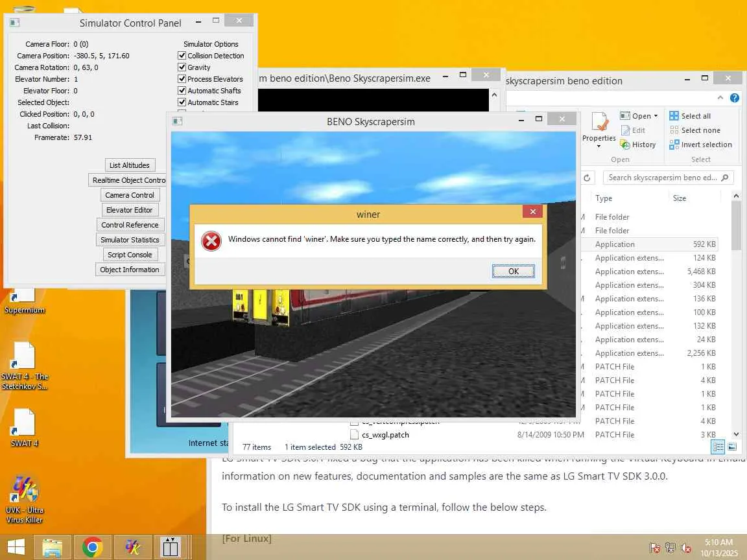Open Windows Start button
Image resolution: width=747 pixels, height=560 pixels.
(16, 547)
